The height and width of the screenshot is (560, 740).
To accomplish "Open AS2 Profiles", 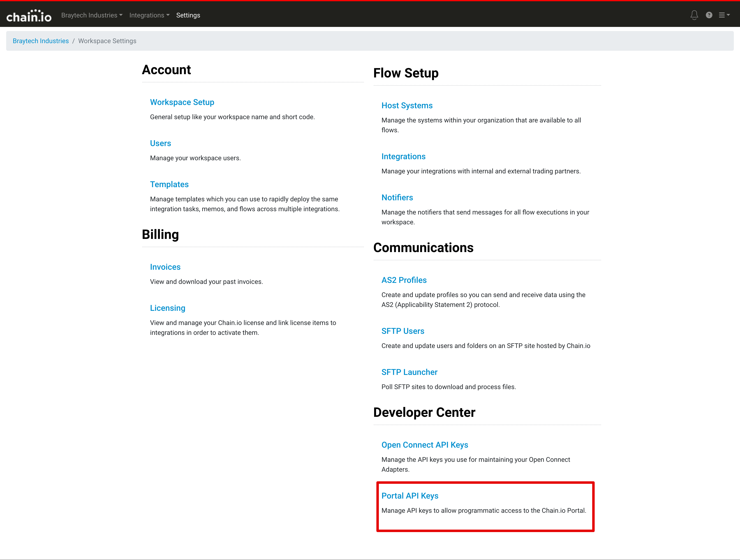I will 404,280.
